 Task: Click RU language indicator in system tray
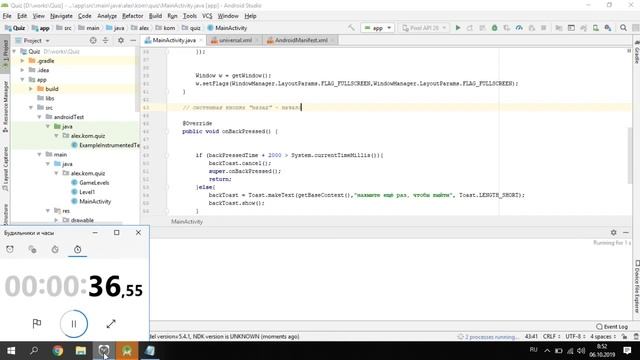click(x=533, y=350)
